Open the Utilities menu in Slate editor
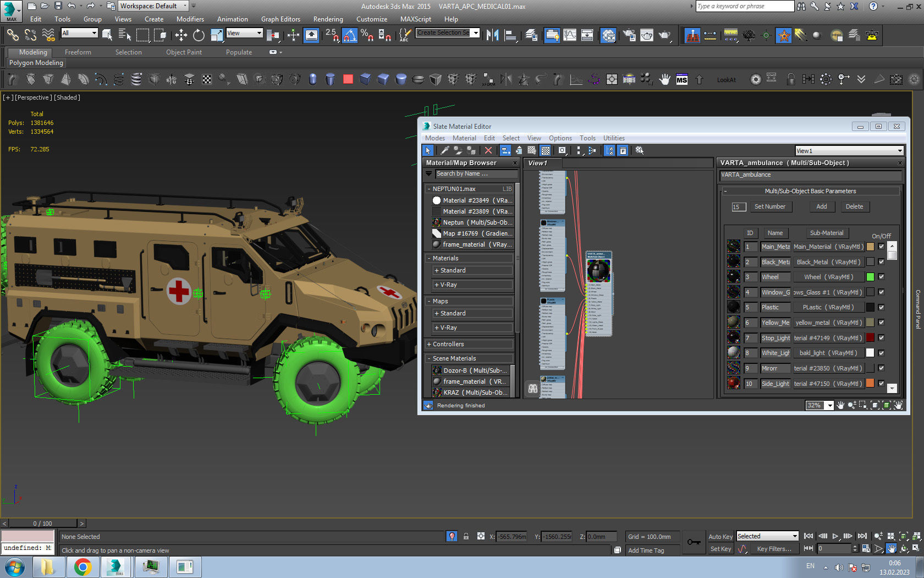The height and width of the screenshot is (578, 924). [614, 138]
